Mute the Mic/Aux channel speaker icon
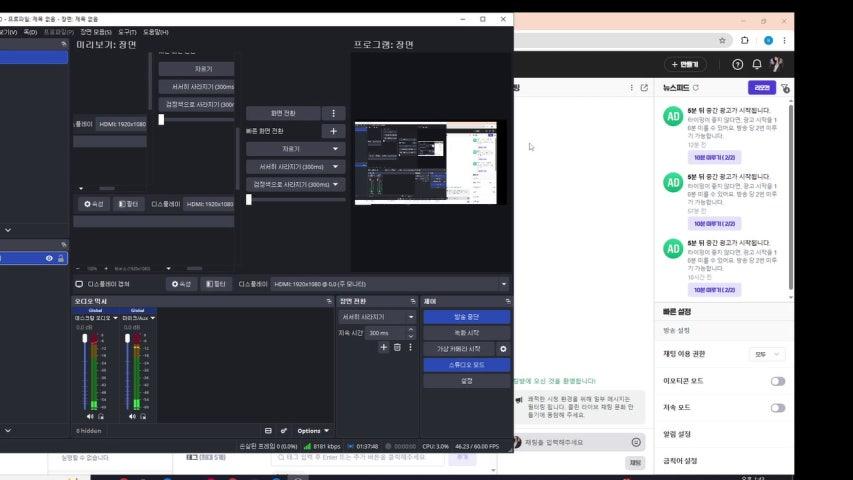The width and height of the screenshot is (853, 480). [132, 417]
